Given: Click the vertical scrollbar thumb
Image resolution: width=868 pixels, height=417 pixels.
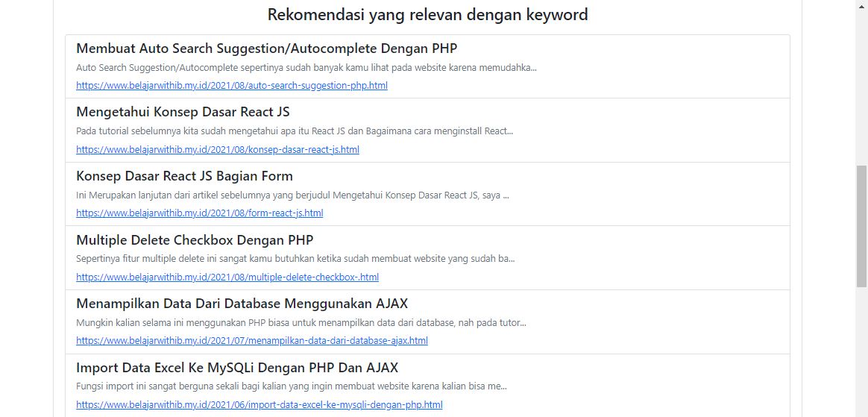Looking at the screenshot, I should pyautogui.click(x=862, y=226).
